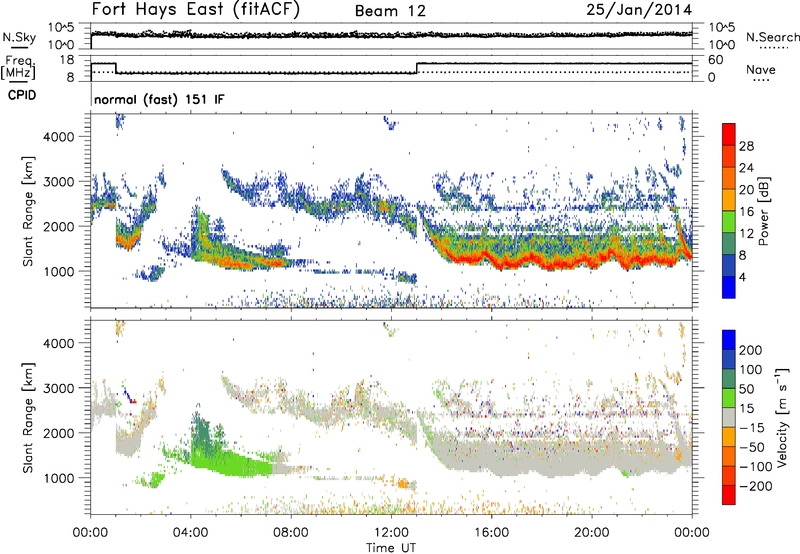Click the Power [dB] colorbar title

[764, 211]
